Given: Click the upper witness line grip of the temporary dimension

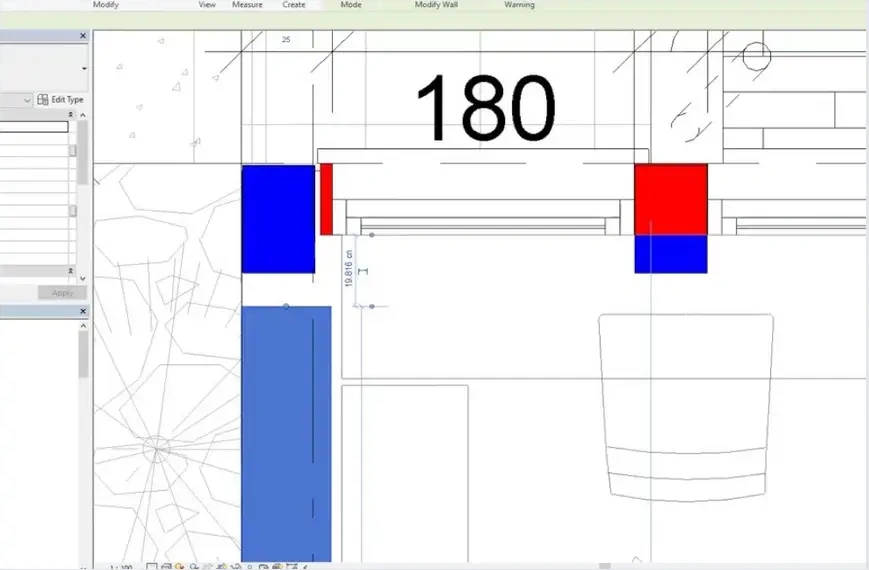Looking at the screenshot, I should point(372,235).
